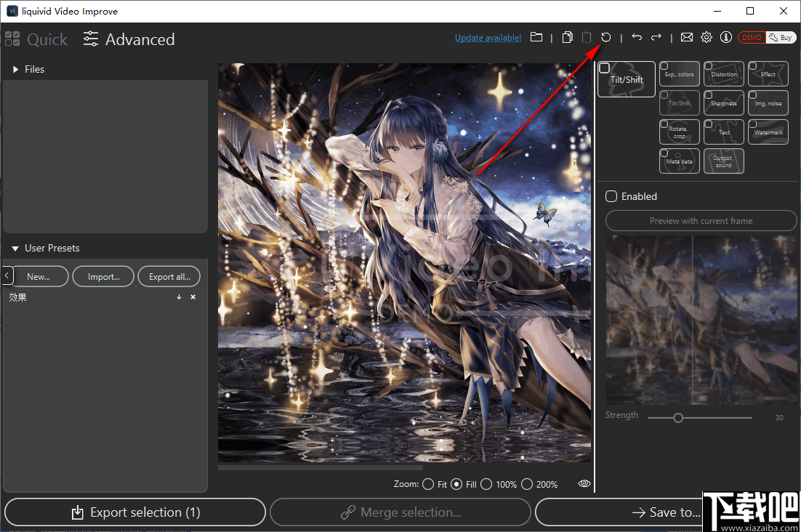The height and width of the screenshot is (532, 801).
Task: Open the Update available link
Action: [488, 37]
